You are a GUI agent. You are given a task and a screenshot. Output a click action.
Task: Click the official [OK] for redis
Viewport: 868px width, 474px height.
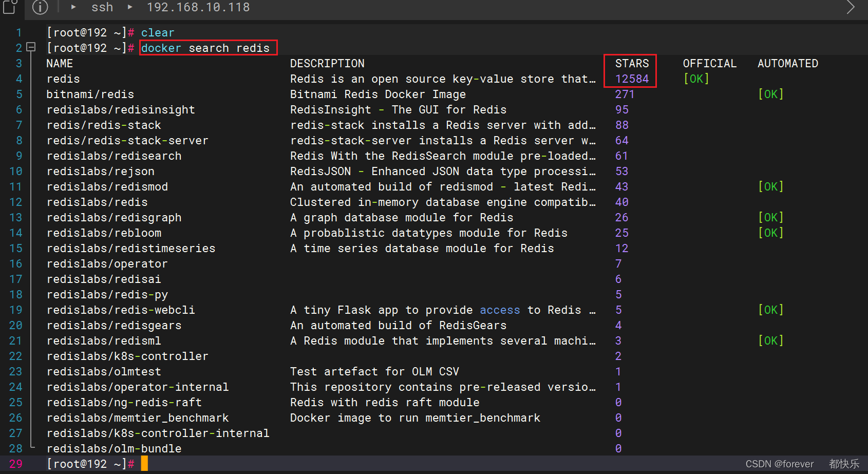pyautogui.click(x=696, y=79)
